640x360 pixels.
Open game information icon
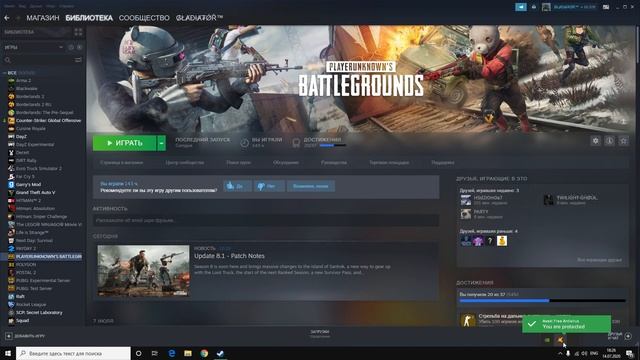[x=609, y=141]
